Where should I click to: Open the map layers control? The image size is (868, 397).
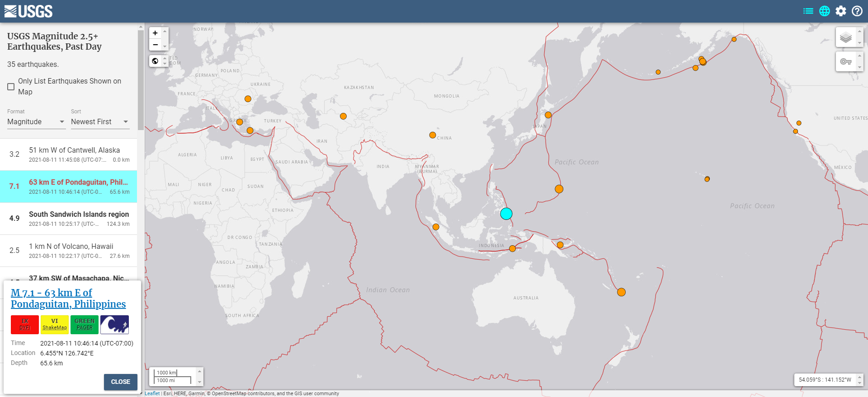[x=846, y=37]
